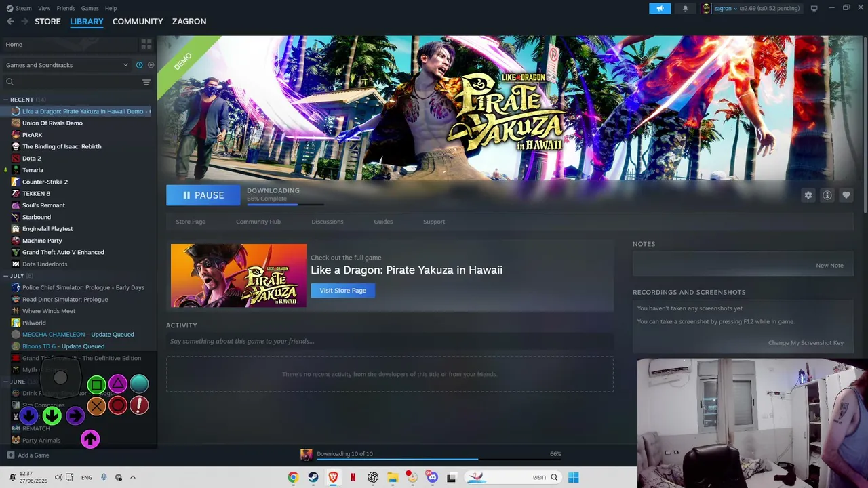Open File Explorer from the taskbar
868x488 pixels.
(393, 477)
